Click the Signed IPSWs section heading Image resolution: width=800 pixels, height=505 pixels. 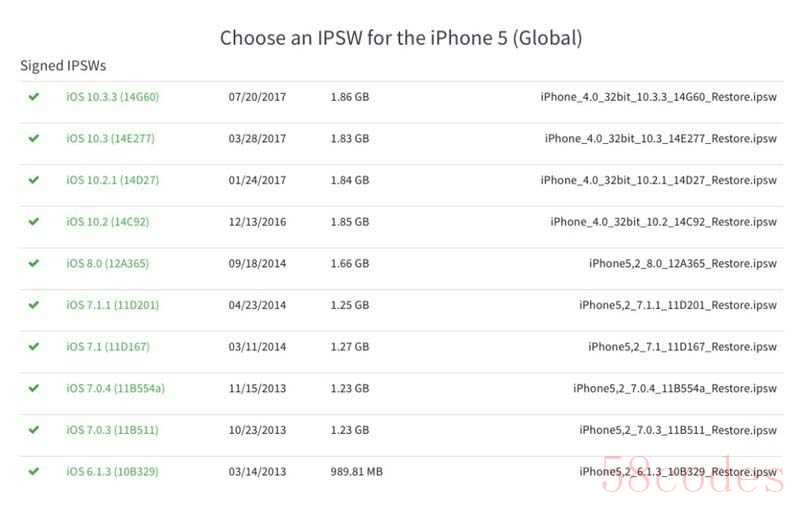tap(63, 66)
